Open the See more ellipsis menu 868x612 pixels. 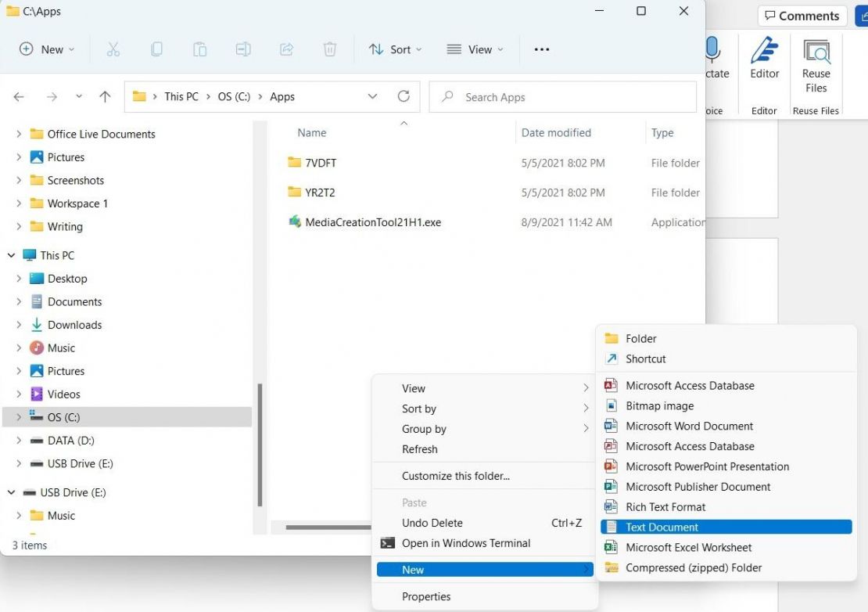[x=542, y=49]
